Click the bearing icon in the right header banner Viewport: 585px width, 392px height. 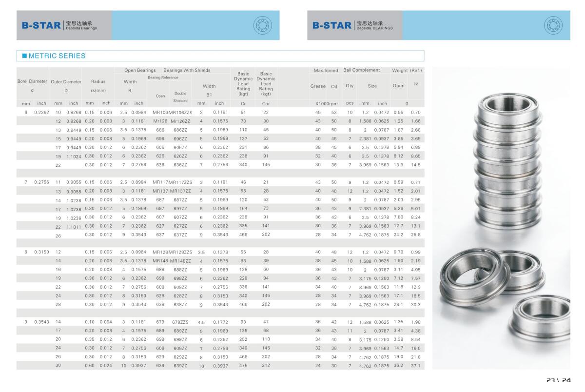[x=553, y=25]
